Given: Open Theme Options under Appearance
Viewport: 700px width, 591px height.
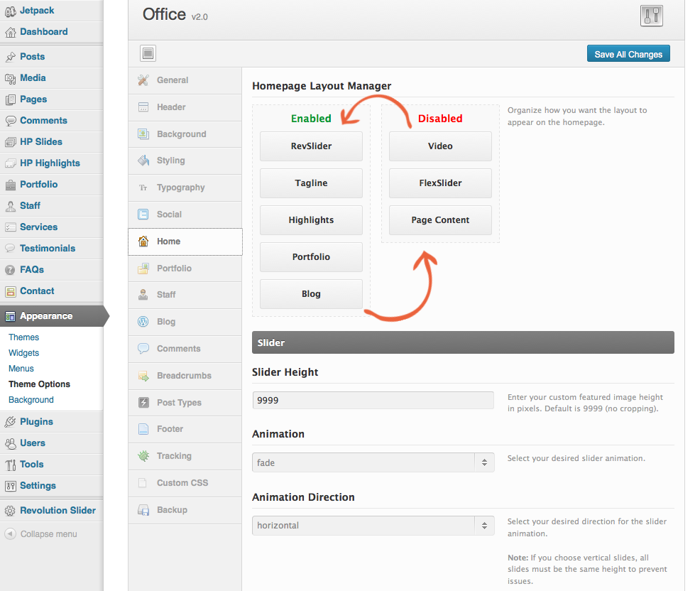Looking at the screenshot, I should point(39,384).
